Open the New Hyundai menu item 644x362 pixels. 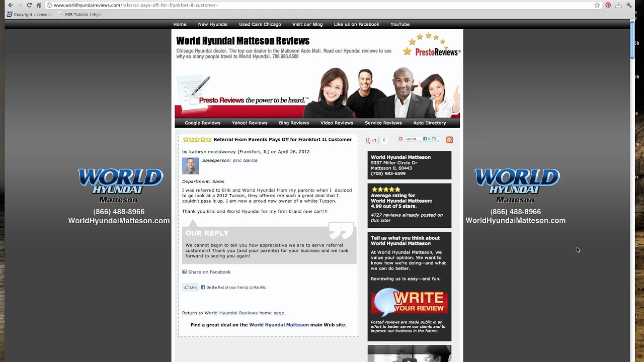tap(213, 24)
